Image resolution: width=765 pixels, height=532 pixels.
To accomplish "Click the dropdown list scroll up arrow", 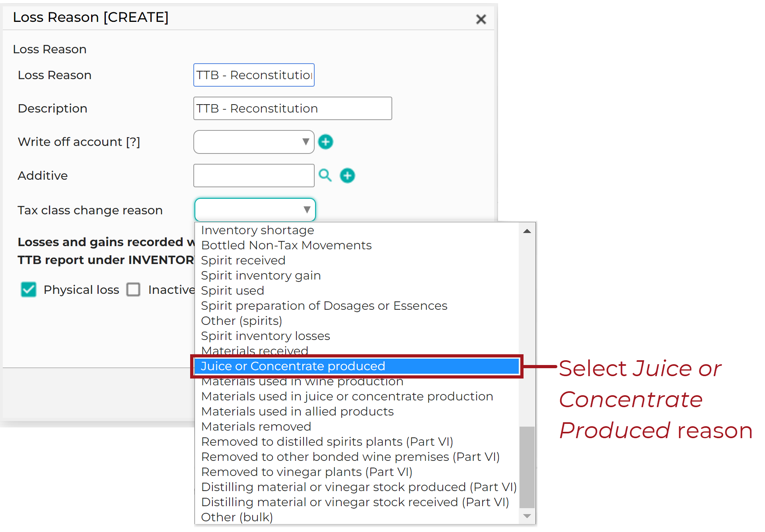I will [527, 231].
